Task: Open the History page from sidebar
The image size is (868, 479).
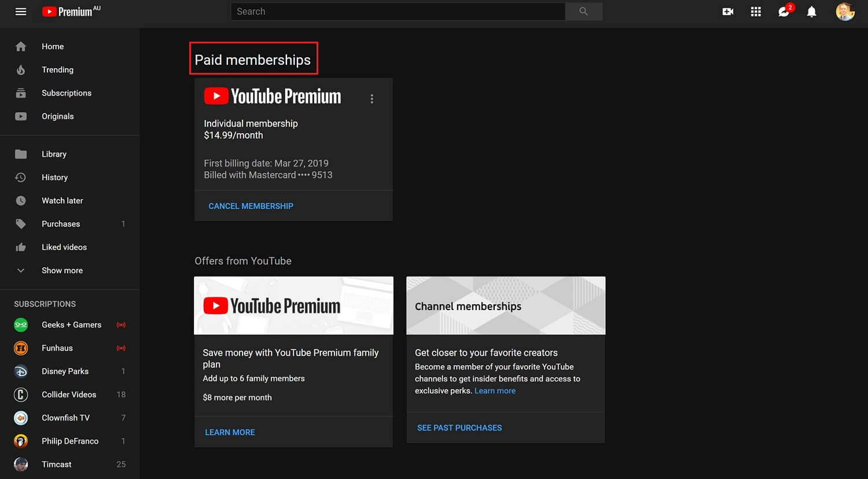Action: pyautogui.click(x=55, y=177)
